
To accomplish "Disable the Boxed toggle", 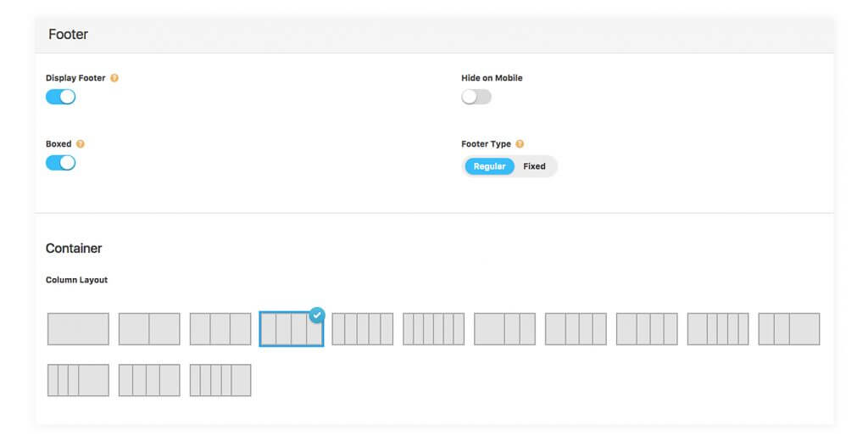I will click(61, 163).
